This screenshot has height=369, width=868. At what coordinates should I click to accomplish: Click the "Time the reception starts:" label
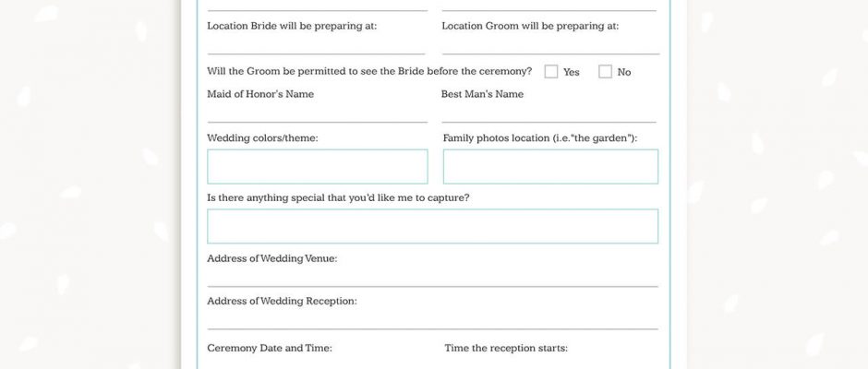point(506,349)
